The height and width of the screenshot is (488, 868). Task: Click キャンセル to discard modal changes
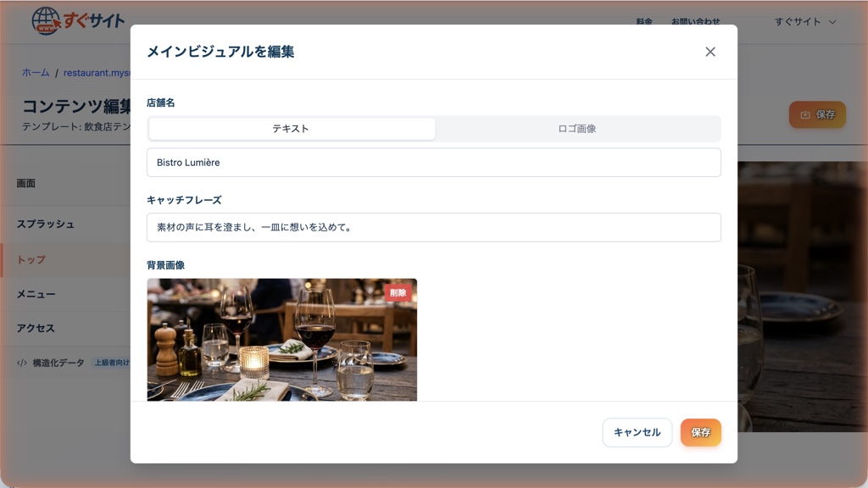pyautogui.click(x=637, y=432)
